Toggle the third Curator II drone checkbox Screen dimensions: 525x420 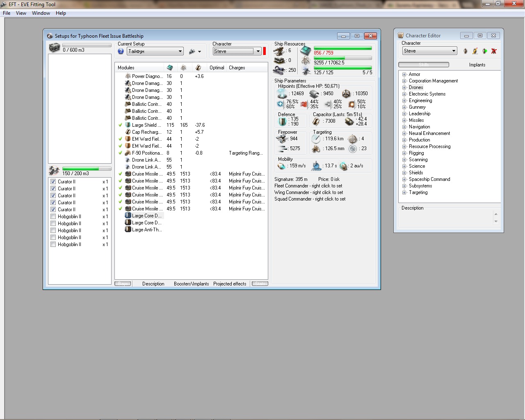point(53,196)
